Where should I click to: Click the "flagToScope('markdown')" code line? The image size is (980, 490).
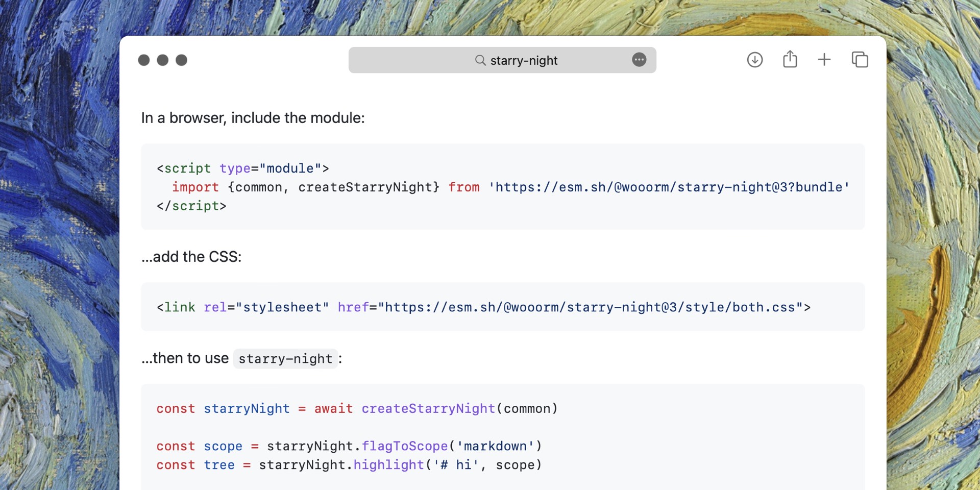click(349, 446)
